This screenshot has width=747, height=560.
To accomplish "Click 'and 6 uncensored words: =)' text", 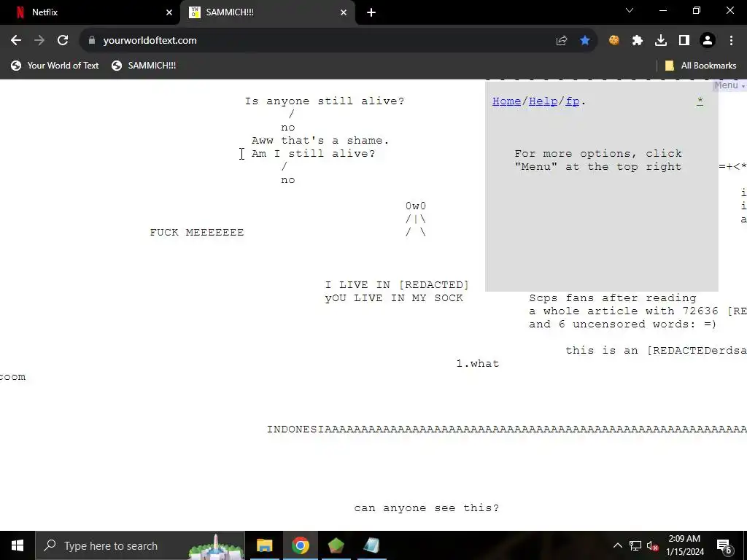I will tap(622, 324).
